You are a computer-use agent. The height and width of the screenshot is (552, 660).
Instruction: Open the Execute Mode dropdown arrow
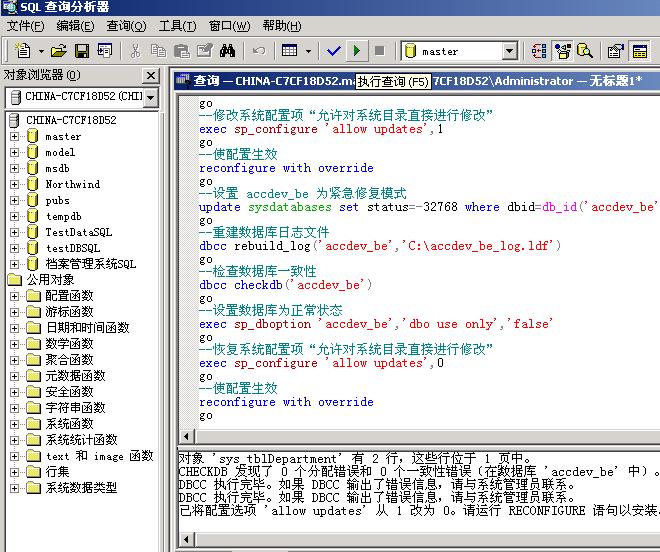pyautogui.click(x=308, y=51)
